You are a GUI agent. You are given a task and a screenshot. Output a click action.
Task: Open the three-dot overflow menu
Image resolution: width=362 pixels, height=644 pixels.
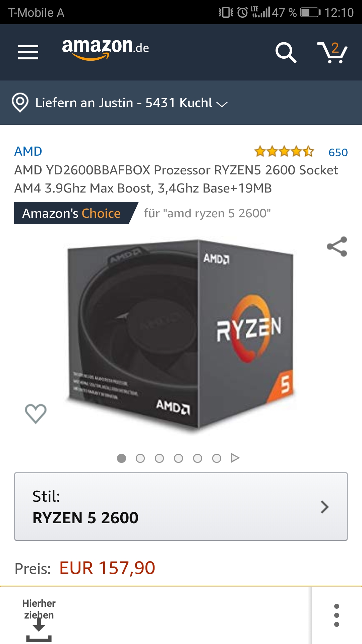(337, 615)
